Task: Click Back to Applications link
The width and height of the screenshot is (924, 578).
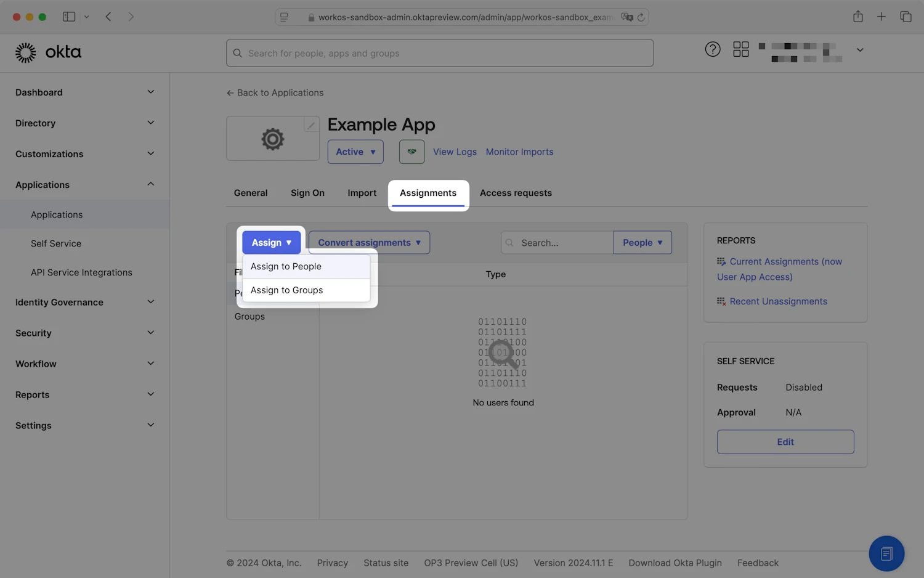Action: (275, 93)
